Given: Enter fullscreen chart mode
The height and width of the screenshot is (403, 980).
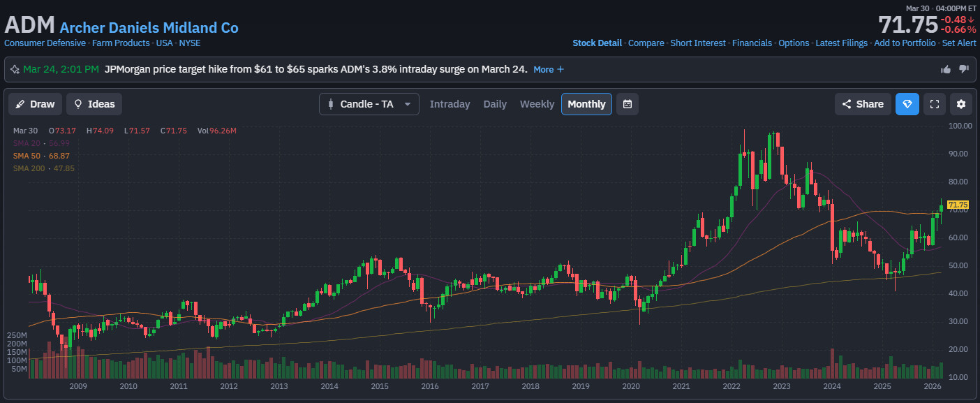Looking at the screenshot, I should coord(934,104).
